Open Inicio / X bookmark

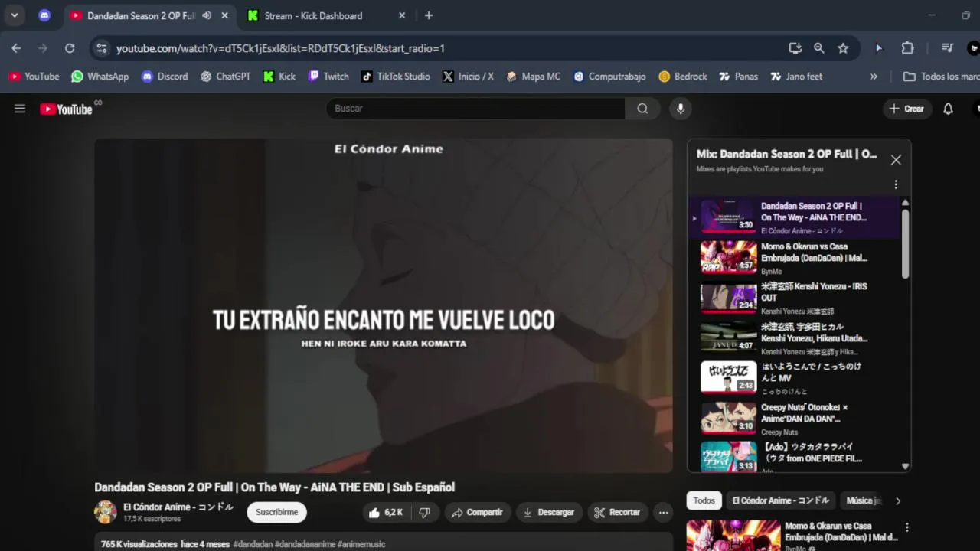point(468,77)
